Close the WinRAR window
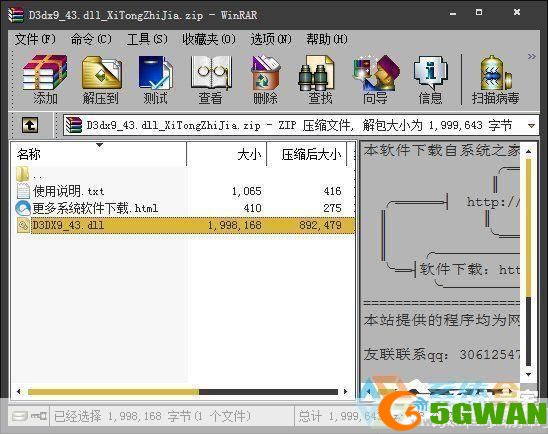 tap(517, 12)
